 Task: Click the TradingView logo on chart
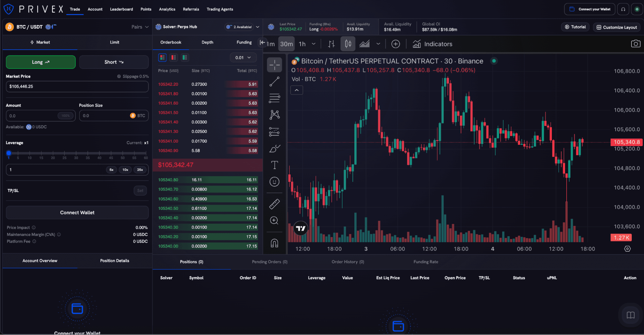[301, 228]
